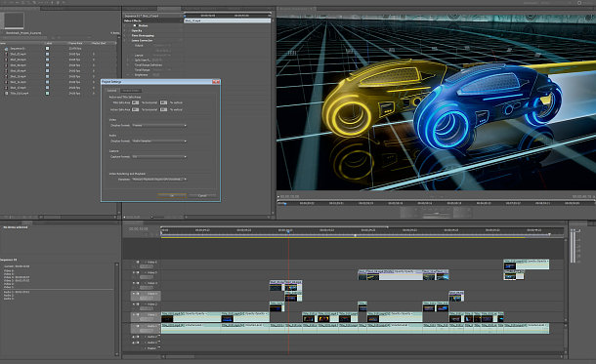Click the timeline current timecode display
The image size is (596, 364).
click(139, 229)
